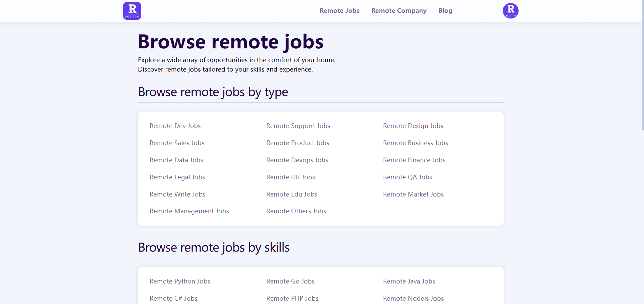View Remote Nodejs Jobs
The height and width of the screenshot is (304, 644).
(x=413, y=298)
